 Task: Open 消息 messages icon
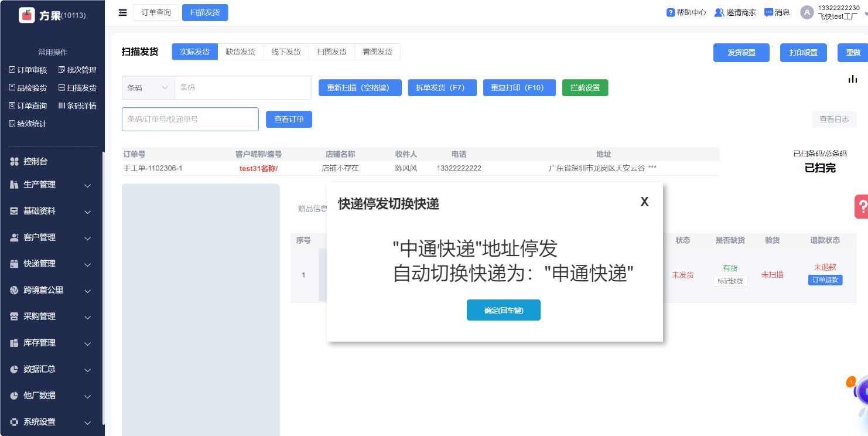click(x=768, y=12)
